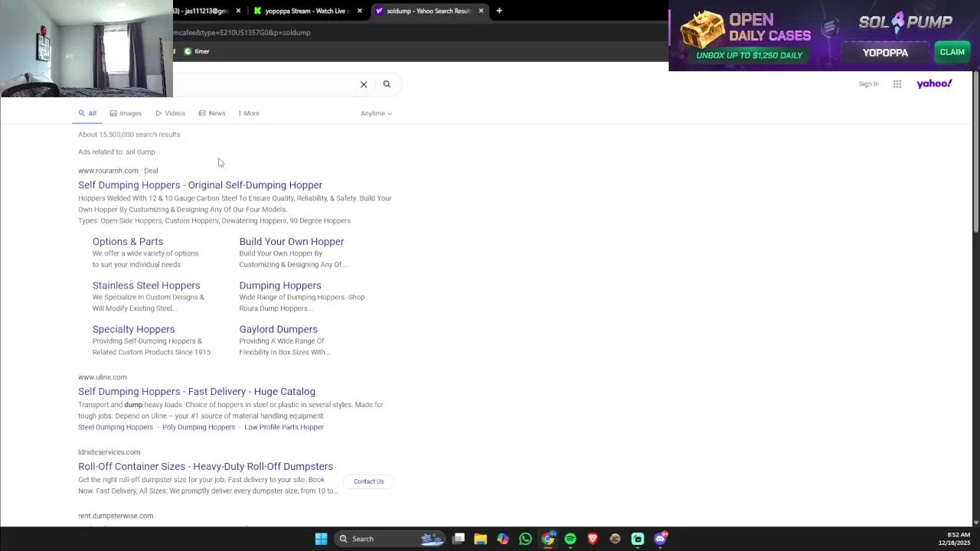The width and height of the screenshot is (980, 551).
Task: Open the Yahoo apps grid icon
Action: tap(897, 84)
